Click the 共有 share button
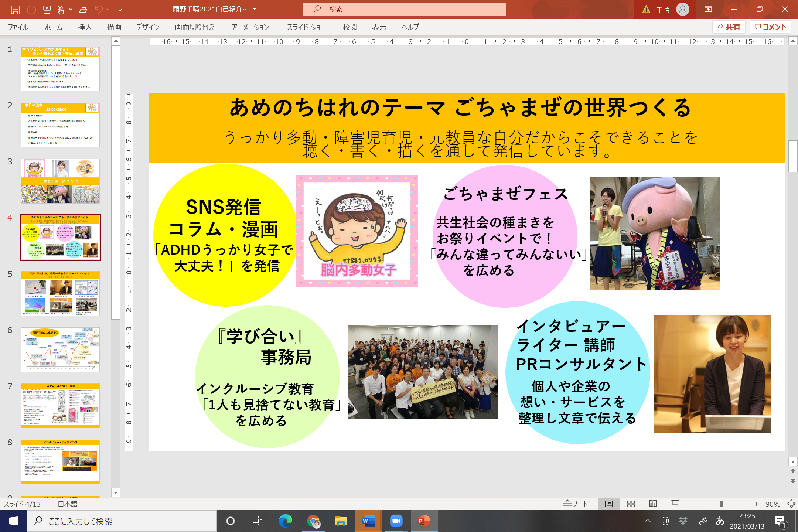798x532 pixels. [728, 27]
